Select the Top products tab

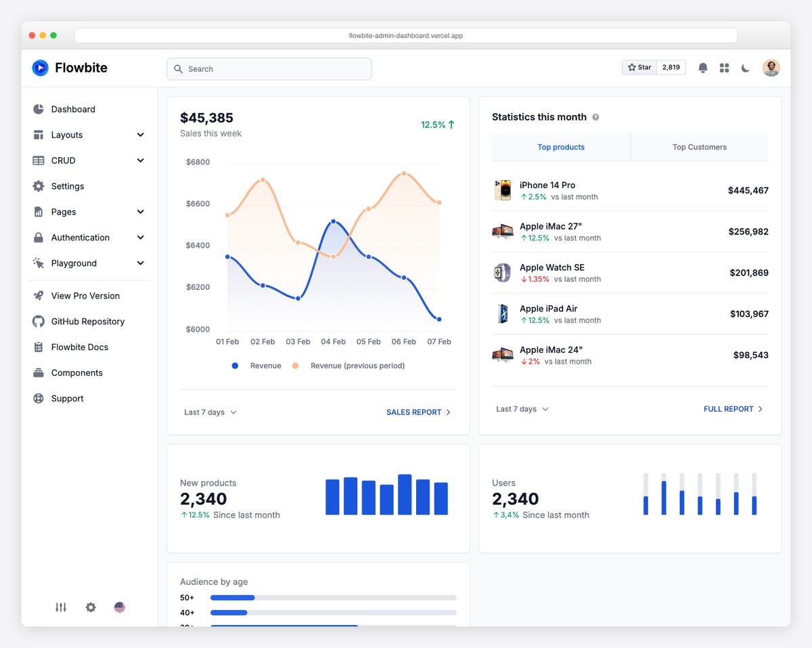[561, 147]
